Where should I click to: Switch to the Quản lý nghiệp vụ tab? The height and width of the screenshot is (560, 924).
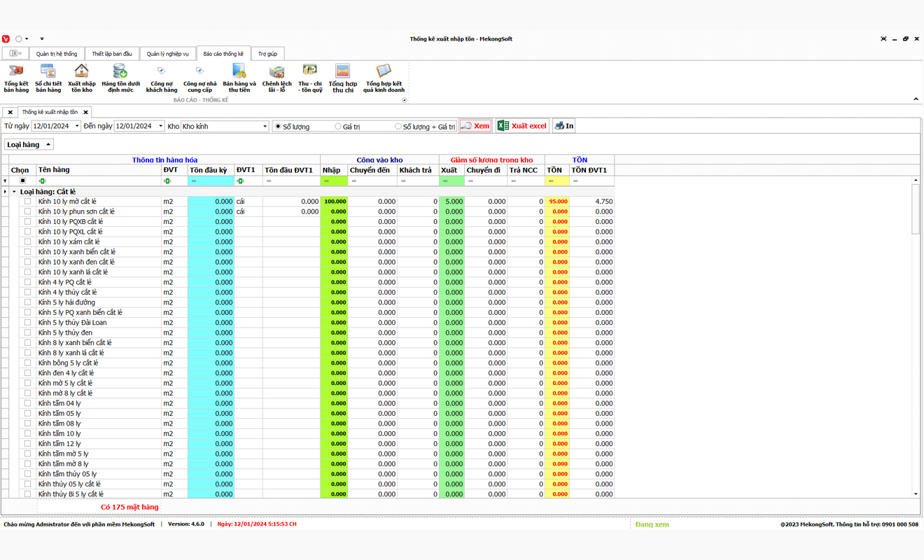point(167,54)
